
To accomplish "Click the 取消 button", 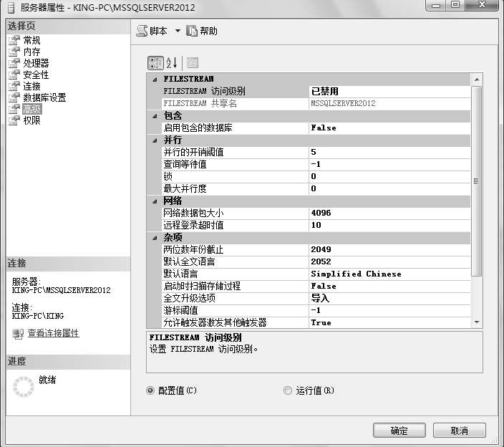I will point(460,431).
